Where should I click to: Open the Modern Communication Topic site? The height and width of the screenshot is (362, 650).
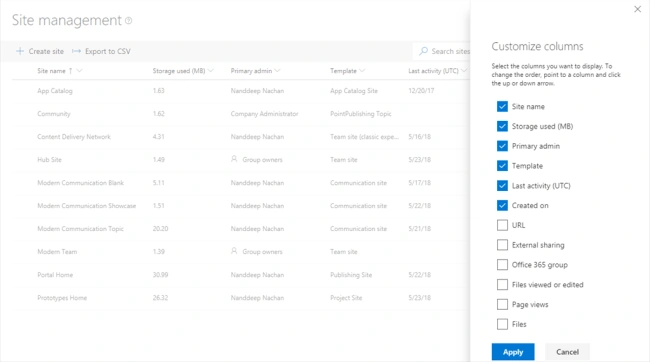[80, 229]
